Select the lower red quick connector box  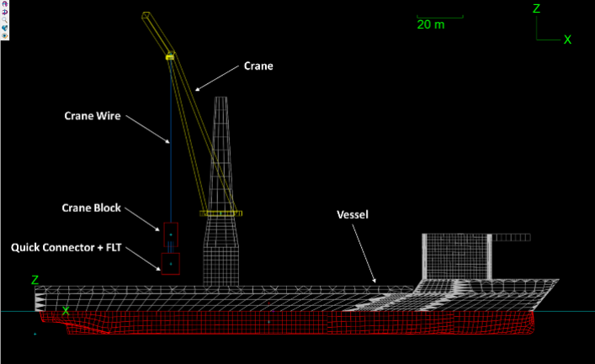point(171,262)
